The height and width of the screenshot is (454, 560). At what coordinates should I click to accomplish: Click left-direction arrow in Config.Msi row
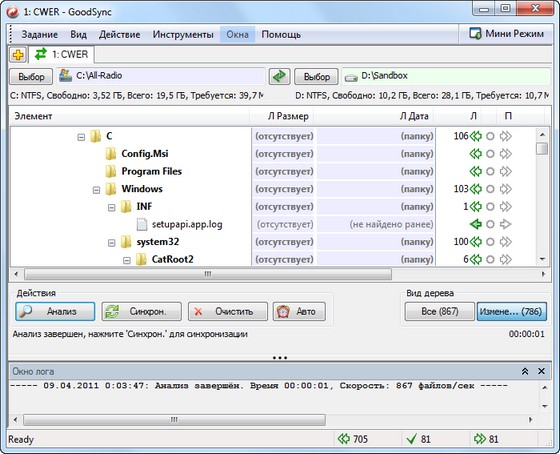tap(475, 154)
